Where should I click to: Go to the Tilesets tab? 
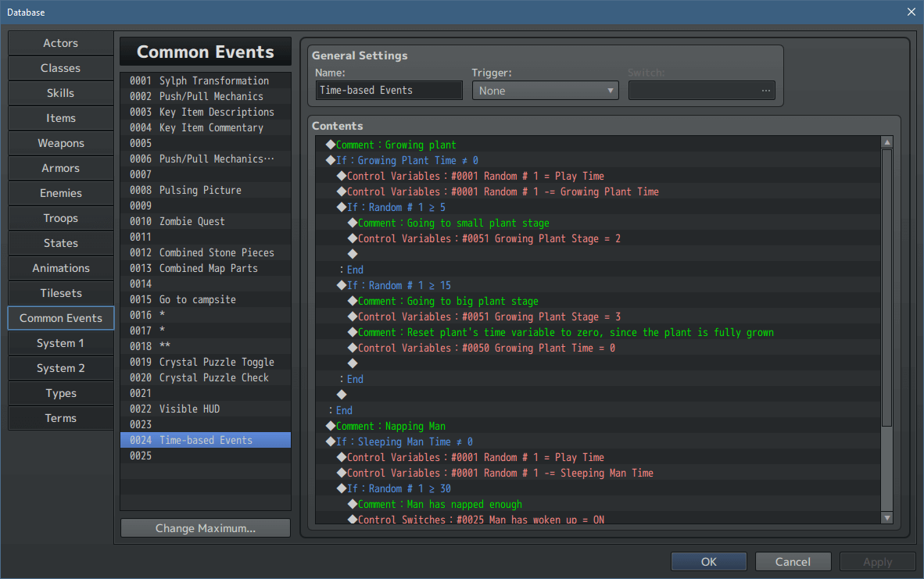point(61,293)
